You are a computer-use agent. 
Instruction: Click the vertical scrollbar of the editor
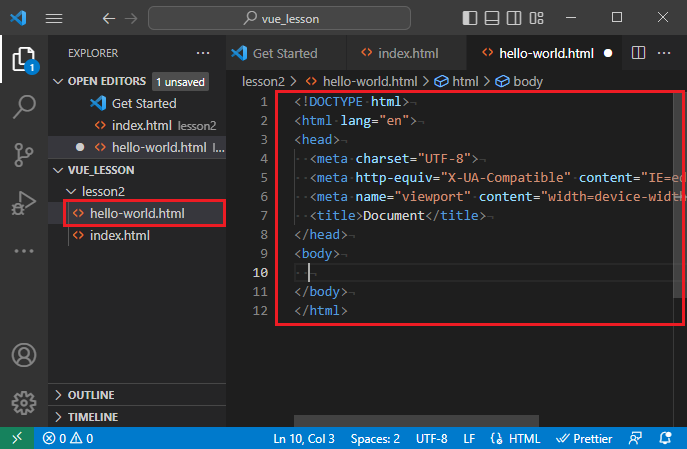pos(678,196)
